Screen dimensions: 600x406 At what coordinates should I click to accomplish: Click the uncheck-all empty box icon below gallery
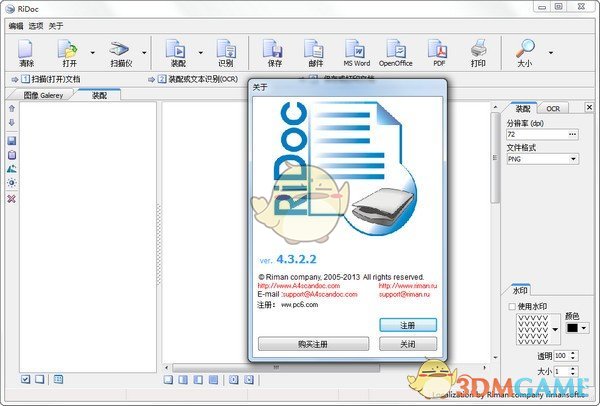pyautogui.click(x=39, y=379)
